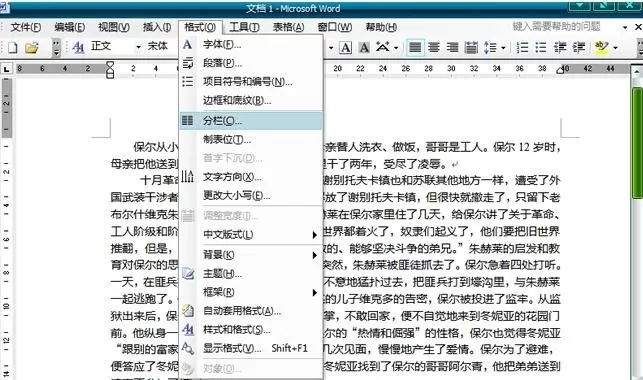Click the scroll up arrow
The height and width of the screenshot is (380, 643).
point(637,72)
